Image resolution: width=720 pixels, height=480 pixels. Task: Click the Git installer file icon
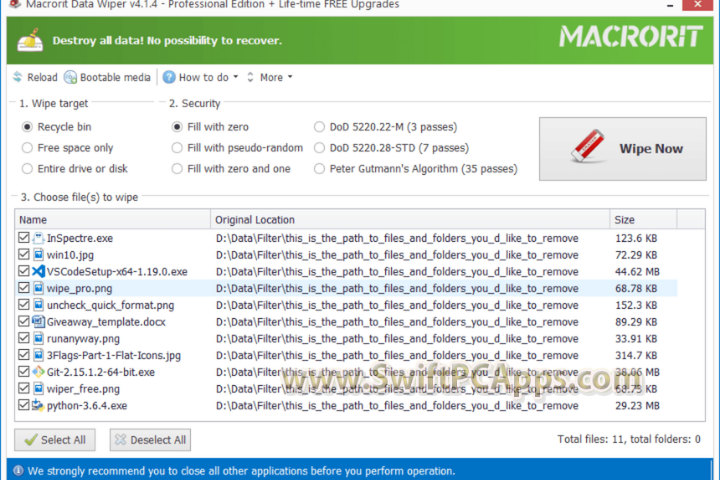(x=39, y=372)
